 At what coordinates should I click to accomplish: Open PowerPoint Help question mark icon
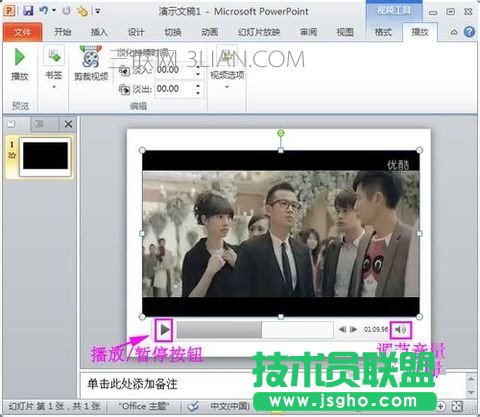tap(469, 32)
